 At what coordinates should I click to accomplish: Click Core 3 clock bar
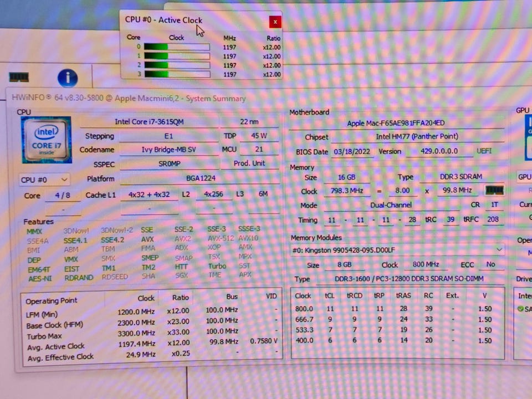click(x=176, y=74)
